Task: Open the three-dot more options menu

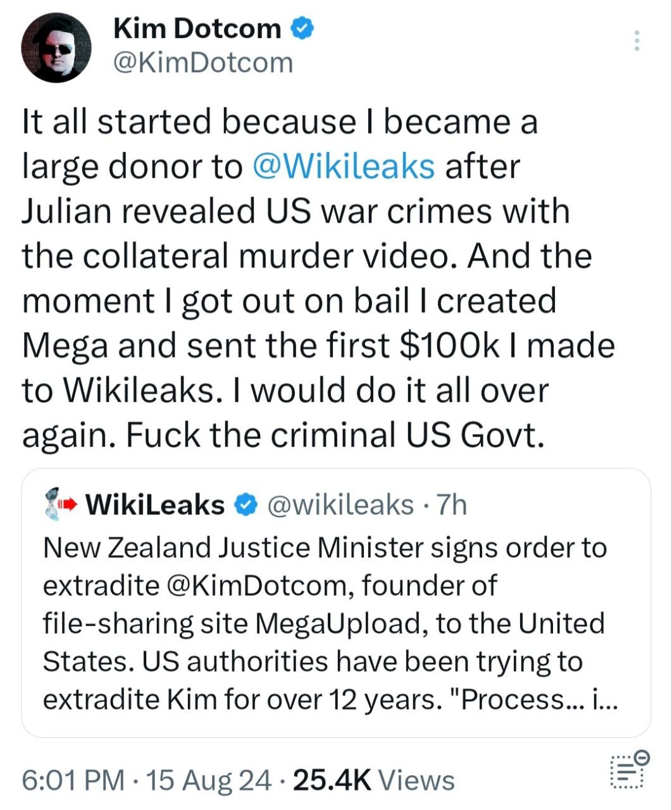Action: (x=637, y=41)
